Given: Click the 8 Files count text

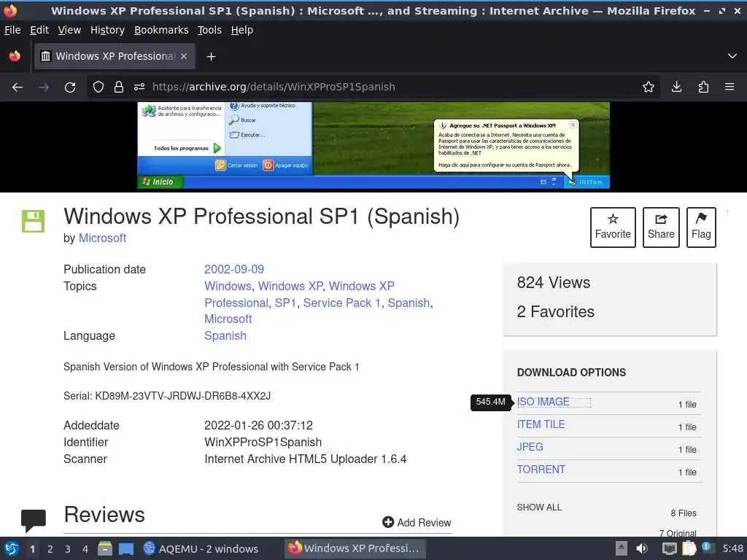Looking at the screenshot, I should (x=683, y=513).
